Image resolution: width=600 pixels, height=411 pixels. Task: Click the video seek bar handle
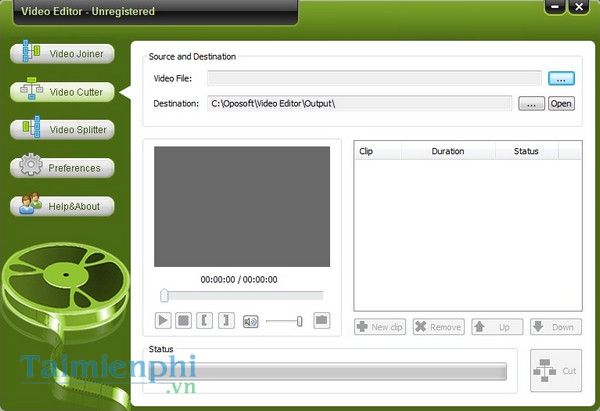point(164,295)
